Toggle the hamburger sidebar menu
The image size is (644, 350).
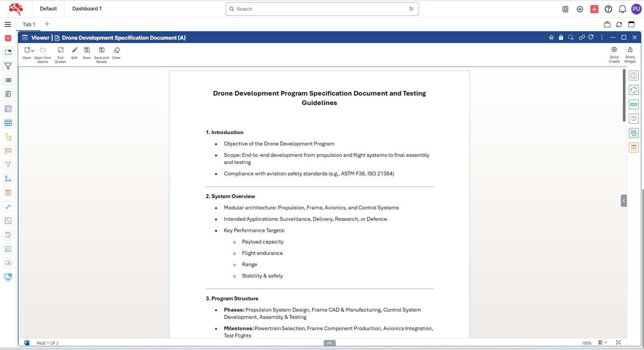pos(8,25)
